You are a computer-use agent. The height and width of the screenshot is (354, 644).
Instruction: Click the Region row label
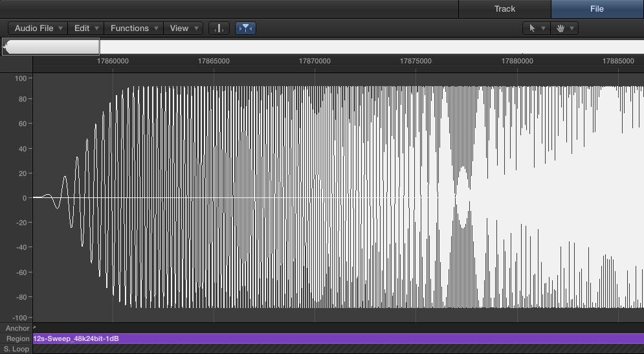18,339
